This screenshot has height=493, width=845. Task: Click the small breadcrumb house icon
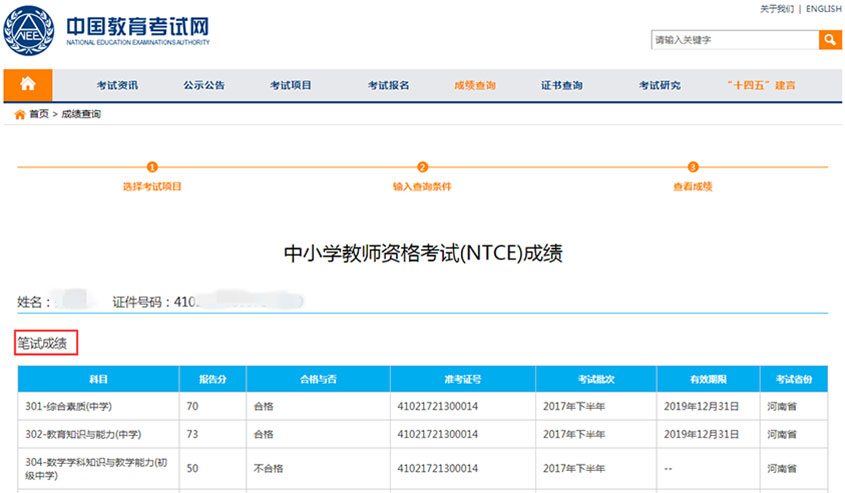(19, 115)
